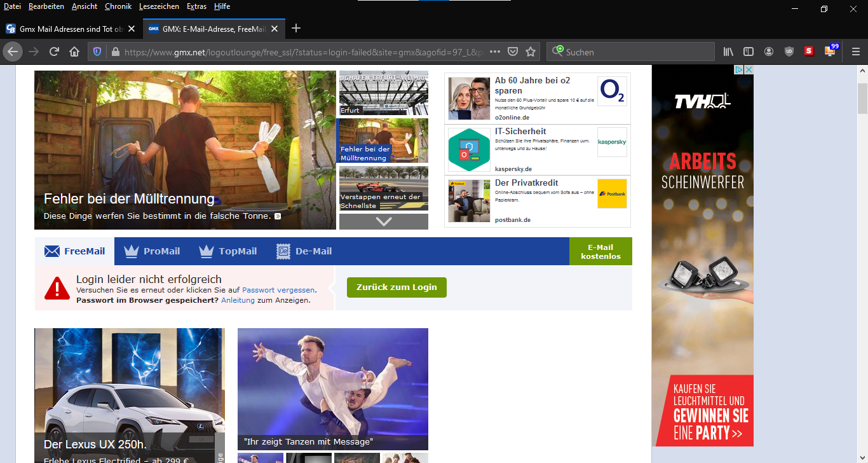Open the Lesezeichen menu
Viewport: 868px width, 463px height.
(159, 6)
